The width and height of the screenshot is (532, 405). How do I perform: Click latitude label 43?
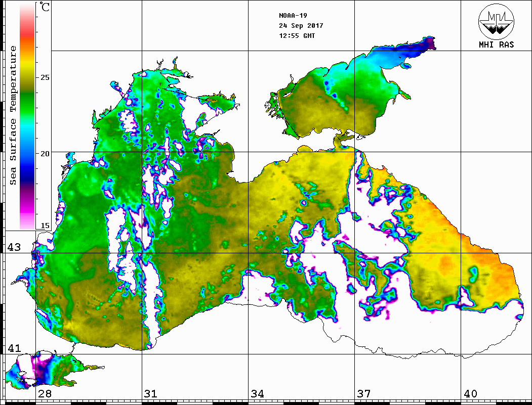[x=14, y=247]
